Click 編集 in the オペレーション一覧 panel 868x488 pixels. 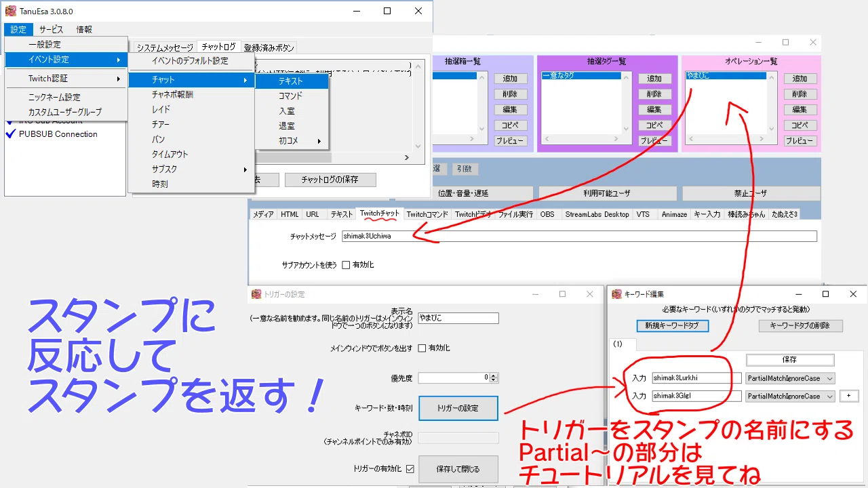tap(800, 110)
